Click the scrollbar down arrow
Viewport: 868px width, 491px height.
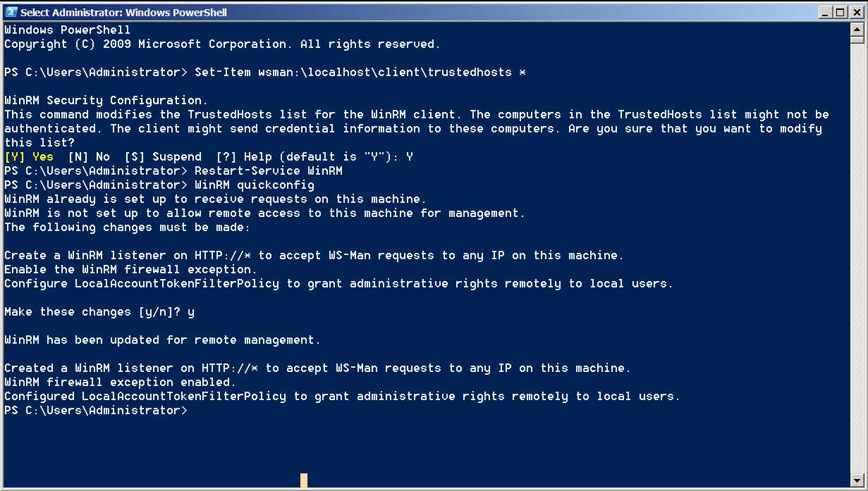[857, 480]
